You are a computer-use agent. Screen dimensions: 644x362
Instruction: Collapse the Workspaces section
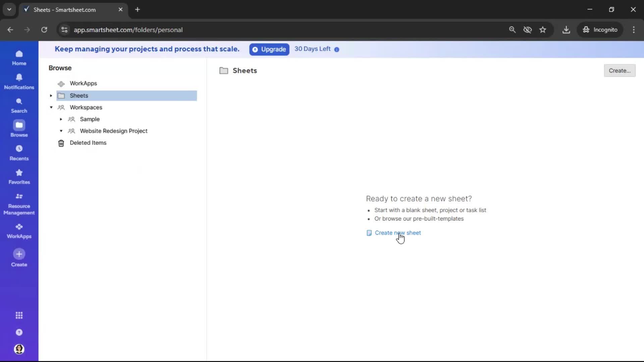click(51, 108)
